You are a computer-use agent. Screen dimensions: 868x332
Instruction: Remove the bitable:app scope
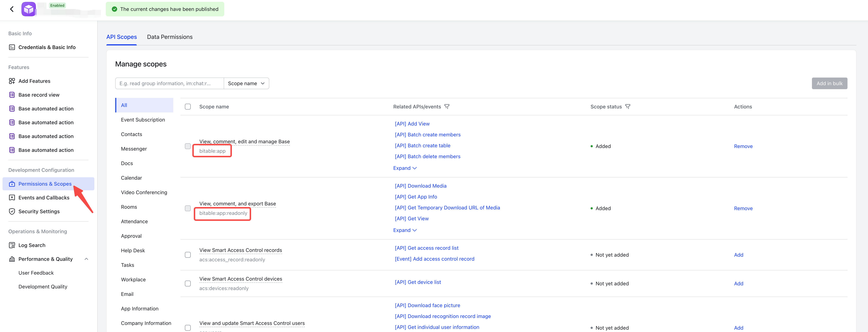point(743,146)
